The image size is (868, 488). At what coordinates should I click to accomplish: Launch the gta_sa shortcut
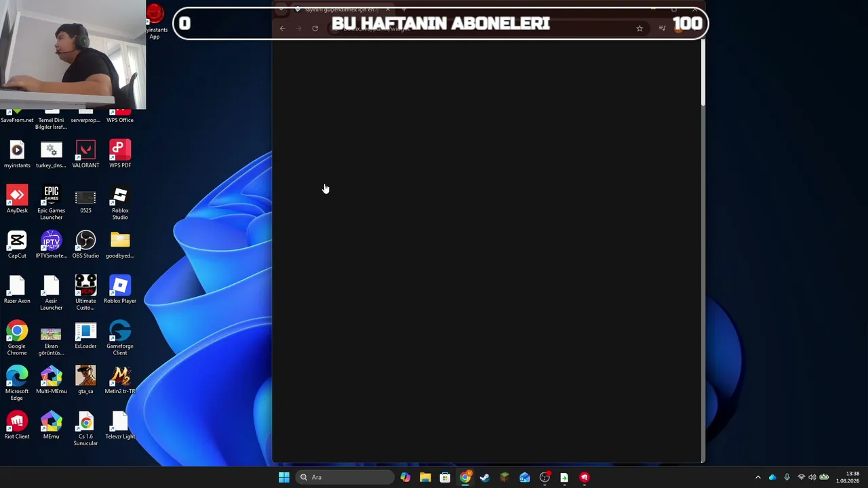pyautogui.click(x=85, y=380)
